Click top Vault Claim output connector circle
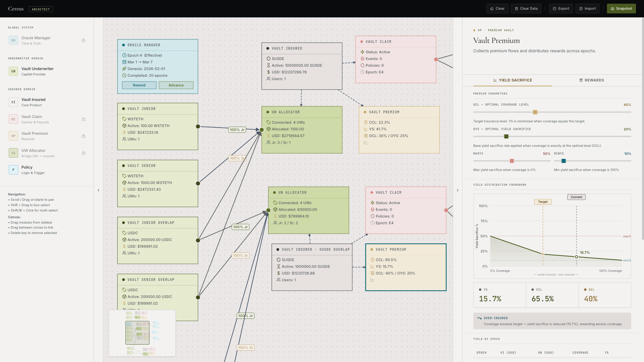The height and width of the screenshot is (362, 644). 436,59
